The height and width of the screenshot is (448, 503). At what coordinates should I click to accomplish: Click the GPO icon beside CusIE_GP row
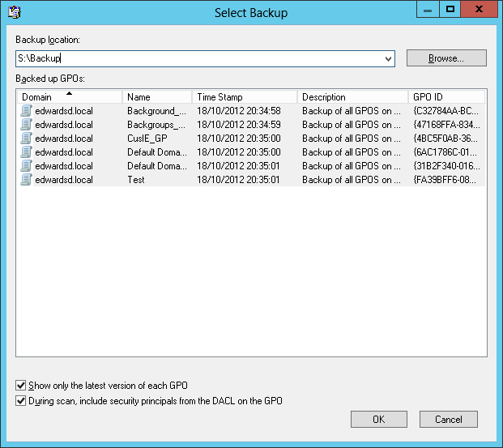[x=27, y=139]
